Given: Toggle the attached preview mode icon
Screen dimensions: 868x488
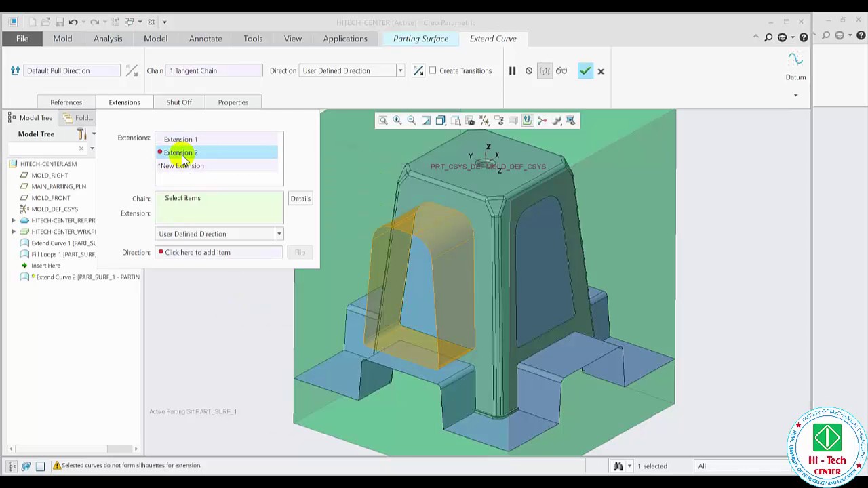Looking at the screenshot, I should point(545,70).
